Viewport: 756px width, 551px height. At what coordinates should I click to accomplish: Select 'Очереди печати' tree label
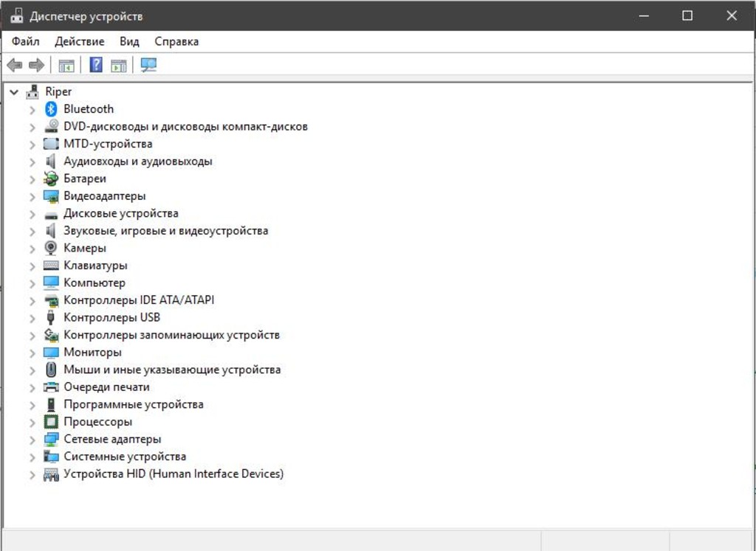[106, 387]
